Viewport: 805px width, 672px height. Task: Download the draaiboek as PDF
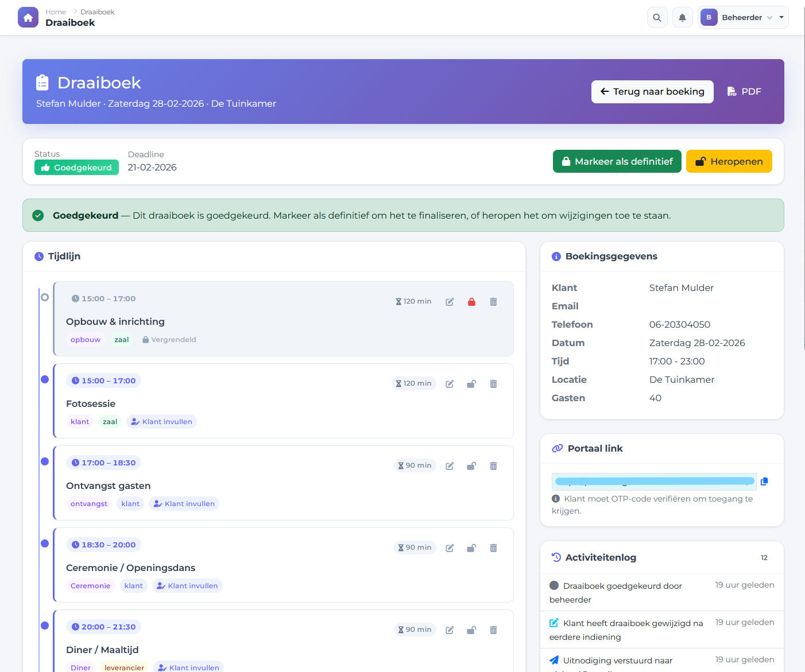click(x=744, y=92)
